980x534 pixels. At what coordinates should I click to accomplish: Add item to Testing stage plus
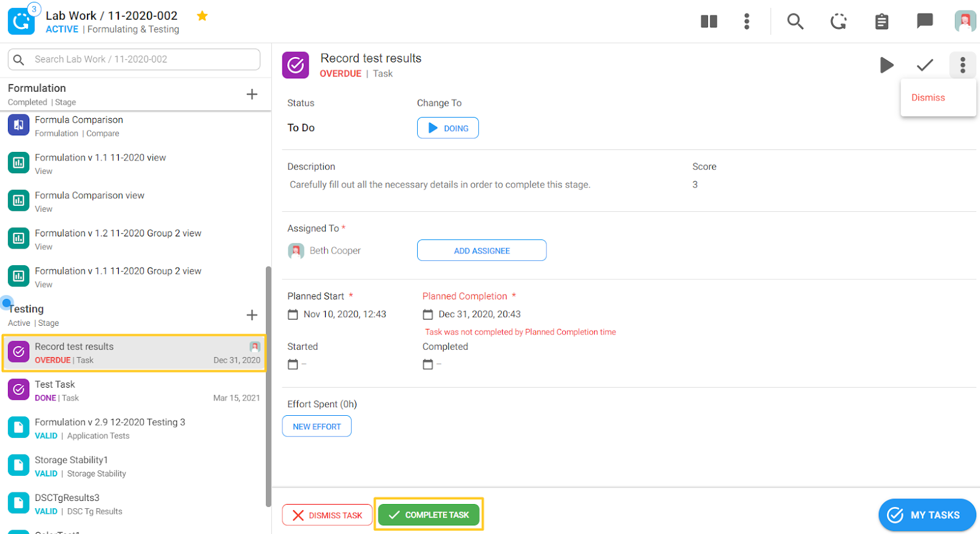pos(252,315)
